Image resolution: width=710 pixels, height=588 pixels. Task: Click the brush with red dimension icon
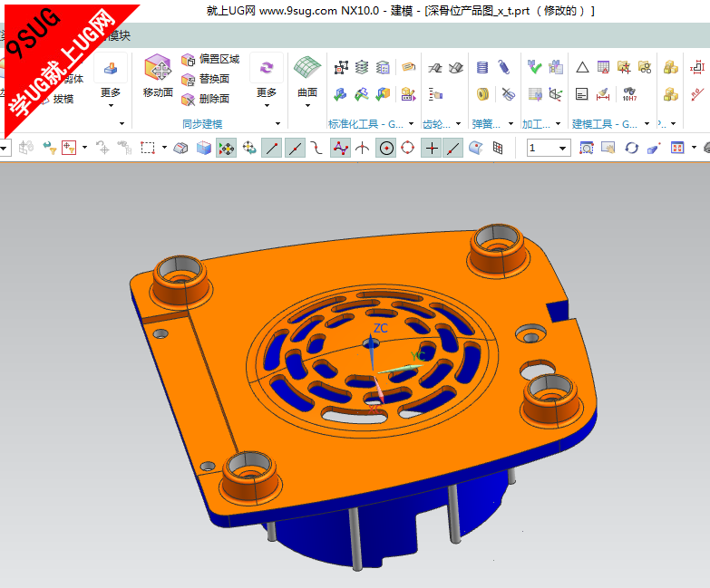(x=603, y=94)
